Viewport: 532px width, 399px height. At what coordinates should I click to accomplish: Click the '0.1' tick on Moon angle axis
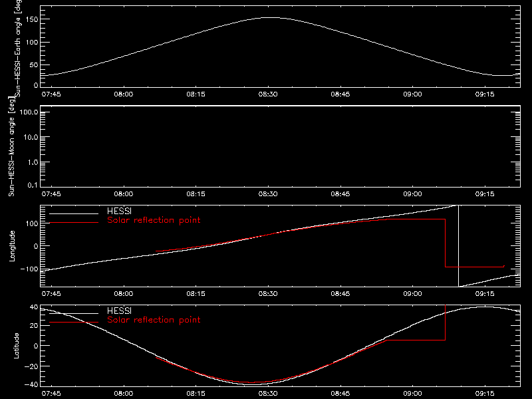tap(33, 186)
